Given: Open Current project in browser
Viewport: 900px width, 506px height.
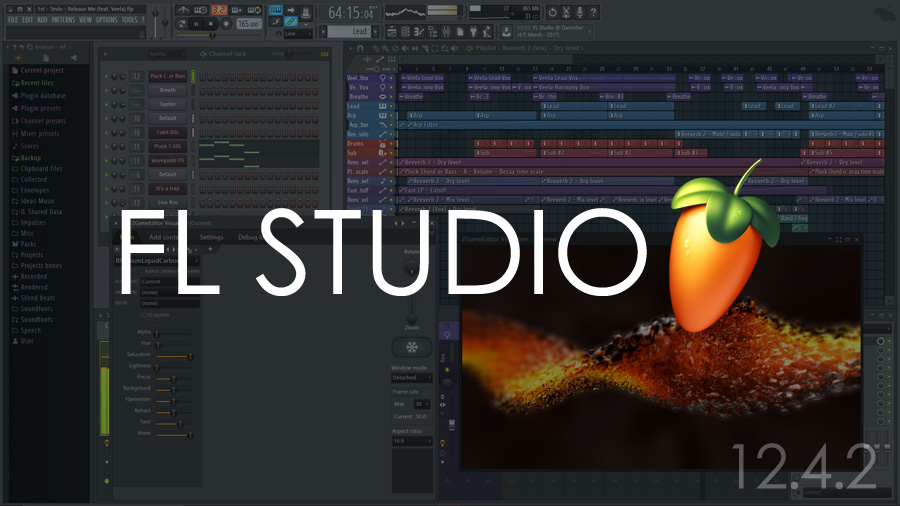Looking at the screenshot, I should click(x=37, y=71).
